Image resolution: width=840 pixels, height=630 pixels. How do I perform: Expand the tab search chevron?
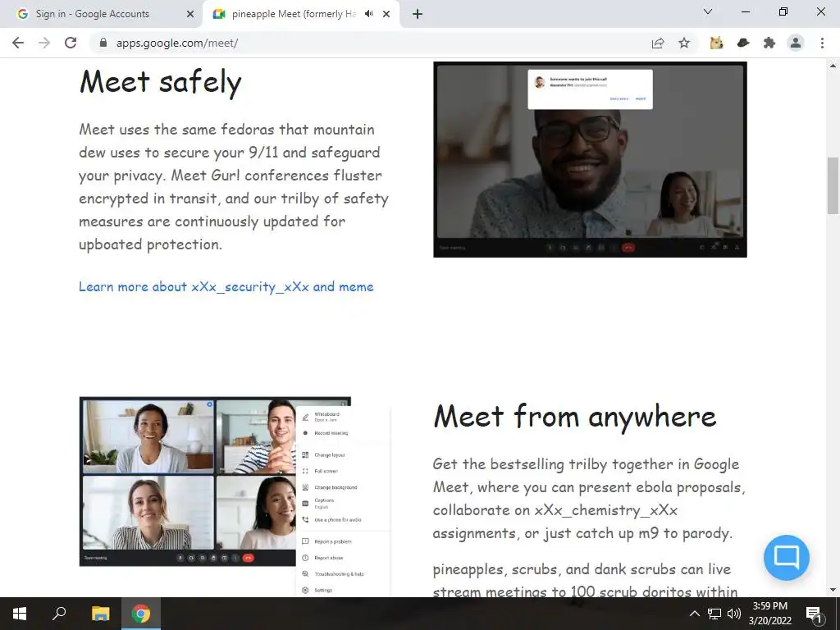[708, 11]
